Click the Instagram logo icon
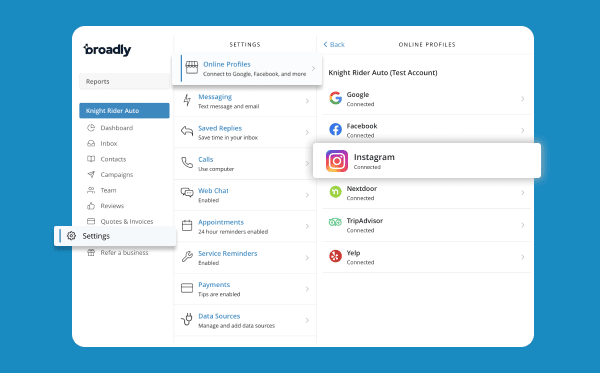Viewport: 600px width, 373px height. click(337, 161)
